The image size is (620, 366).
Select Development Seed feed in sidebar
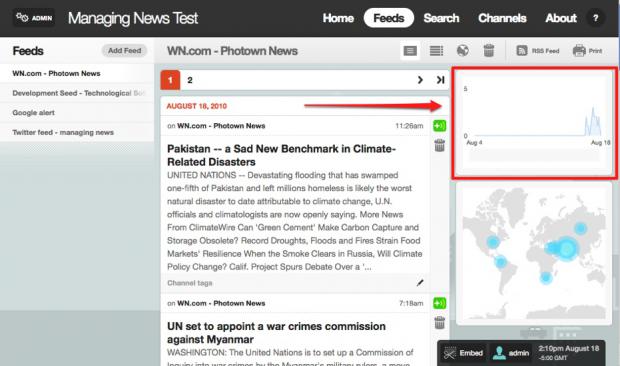[x=77, y=93]
